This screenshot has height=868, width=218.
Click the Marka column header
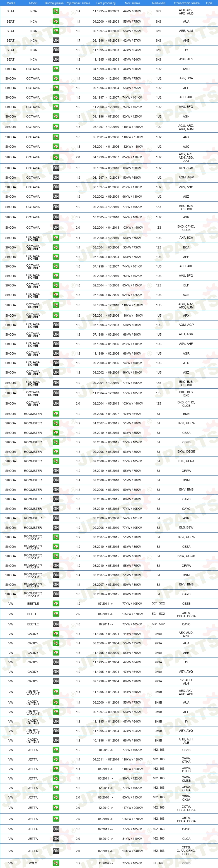[x=11, y=3]
